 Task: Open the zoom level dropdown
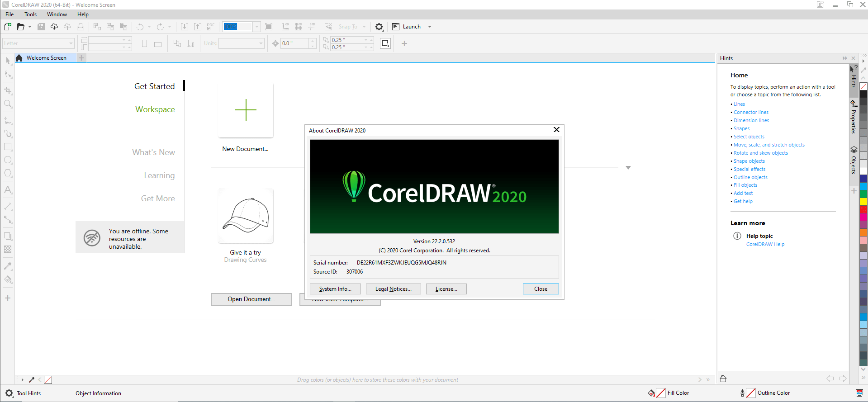click(257, 27)
